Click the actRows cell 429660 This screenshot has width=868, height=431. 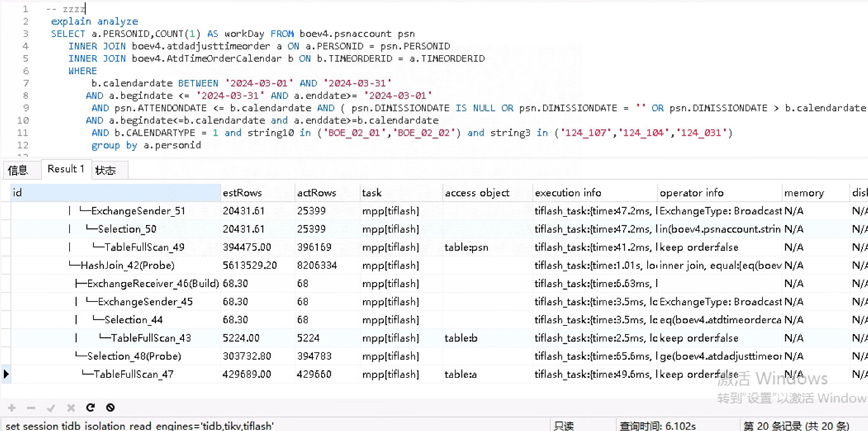[x=327, y=374]
